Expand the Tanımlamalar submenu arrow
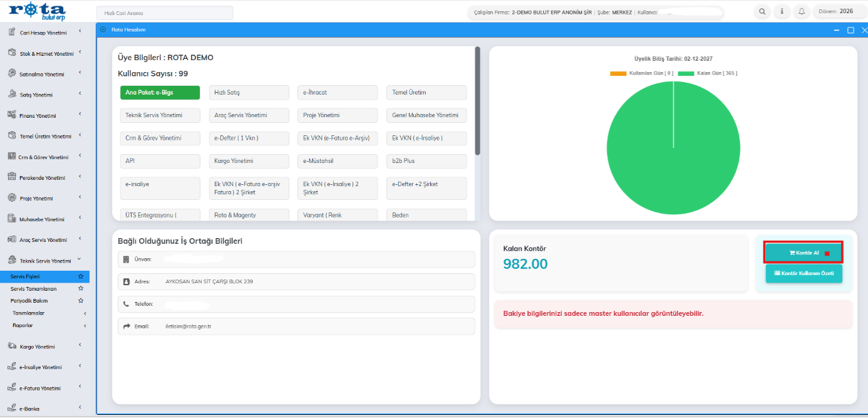 click(85, 313)
